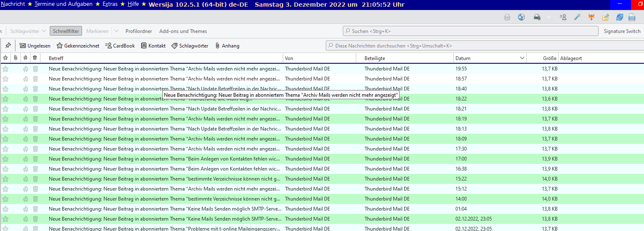This screenshot has height=231, width=644.
Task: Click the printer with gear settings icon
Action: coord(537,17)
